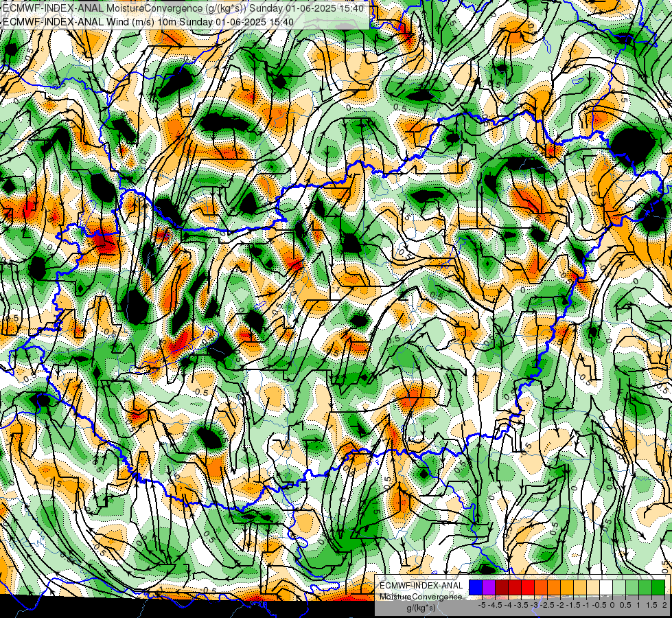
Task: Pick the light green swatch between 0.5 and 1
Action: (632, 588)
